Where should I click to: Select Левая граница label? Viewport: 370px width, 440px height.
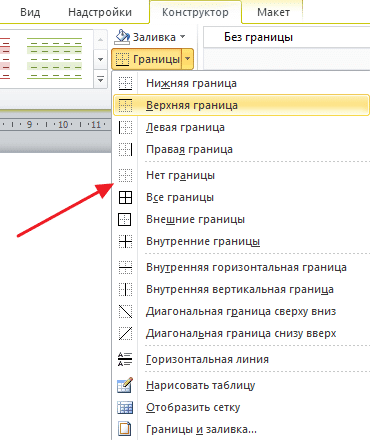coord(185,127)
